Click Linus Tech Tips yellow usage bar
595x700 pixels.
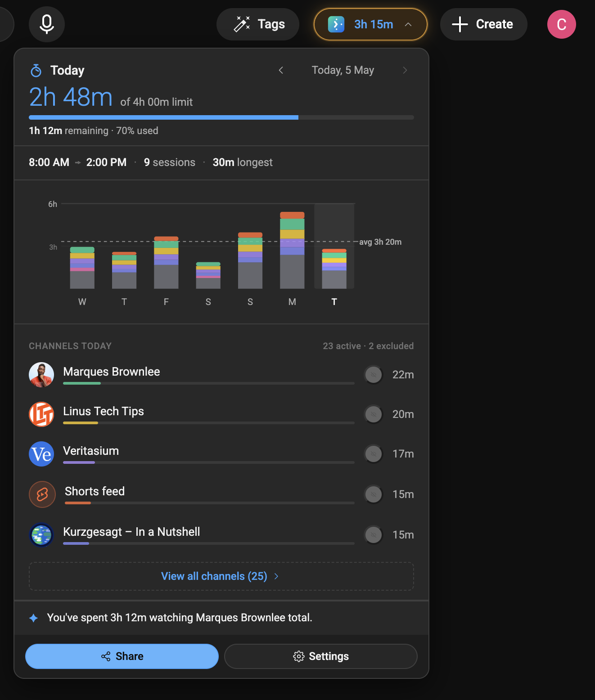81,423
